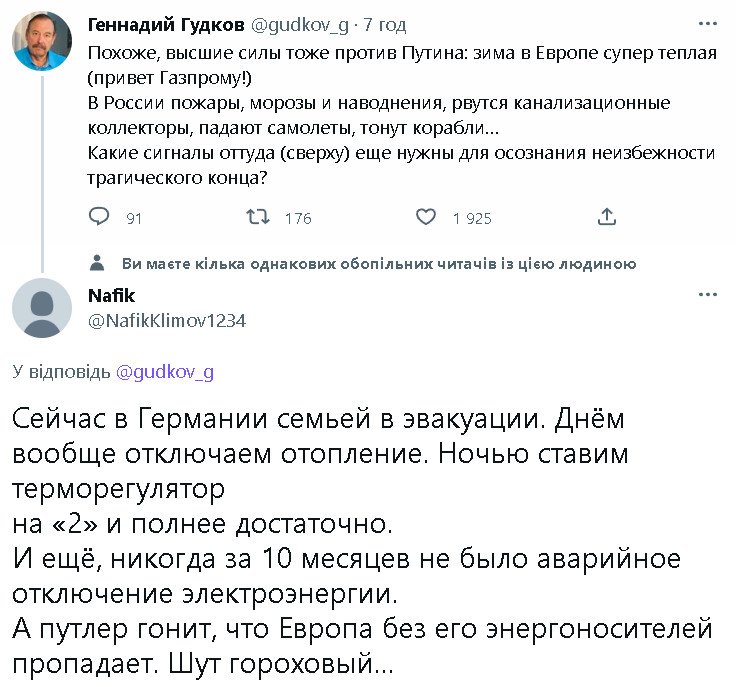Like Gudkov's tweet with the heart icon

pos(425,217)
